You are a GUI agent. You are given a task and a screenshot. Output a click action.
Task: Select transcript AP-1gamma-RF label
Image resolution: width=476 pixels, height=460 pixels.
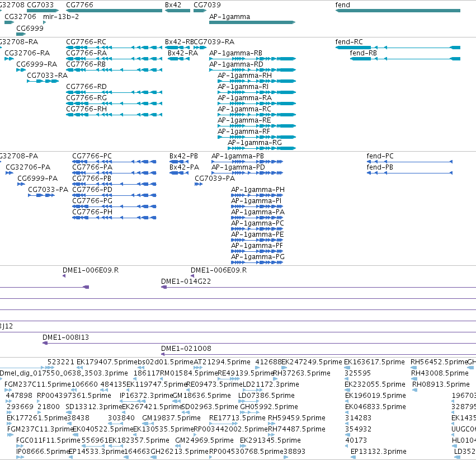click(x=244, y=132)
